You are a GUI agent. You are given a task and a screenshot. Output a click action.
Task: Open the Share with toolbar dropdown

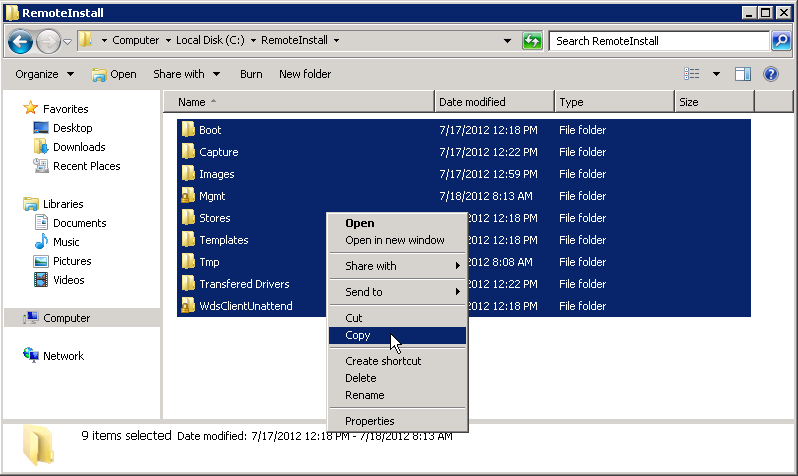(186, 74)
